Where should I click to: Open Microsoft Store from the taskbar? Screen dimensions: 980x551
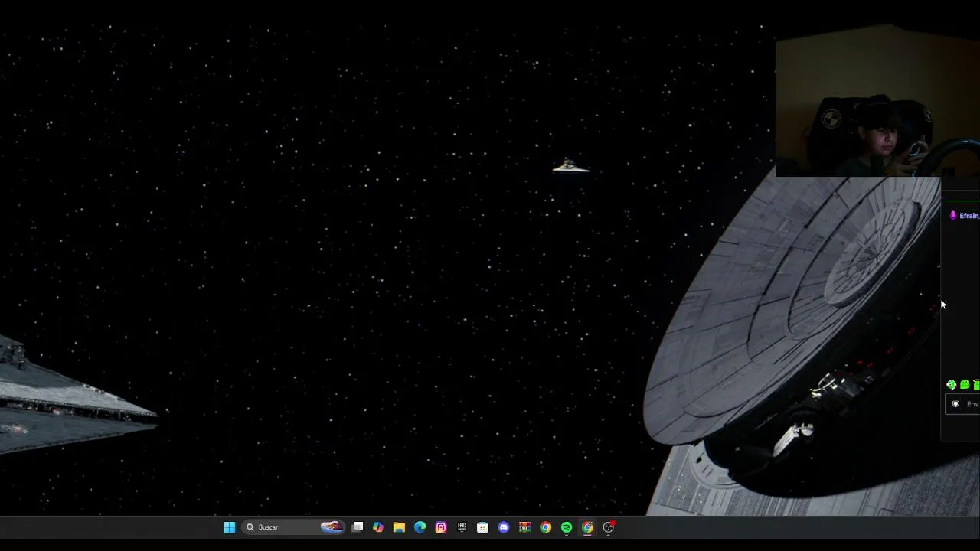click(482, 527)
